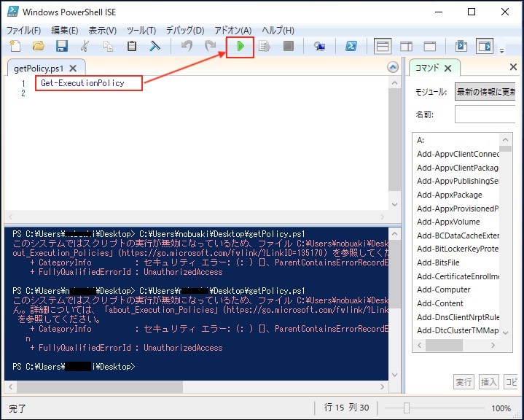Click the 名前 input field
The height and width of the screenshot is (420, 524).
tap(485, 114)
